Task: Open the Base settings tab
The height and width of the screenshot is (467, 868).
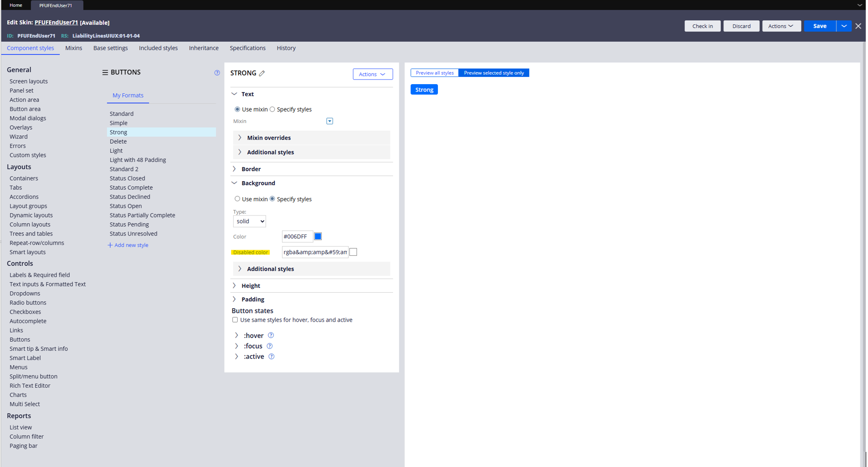Action: tap(110, 48)
